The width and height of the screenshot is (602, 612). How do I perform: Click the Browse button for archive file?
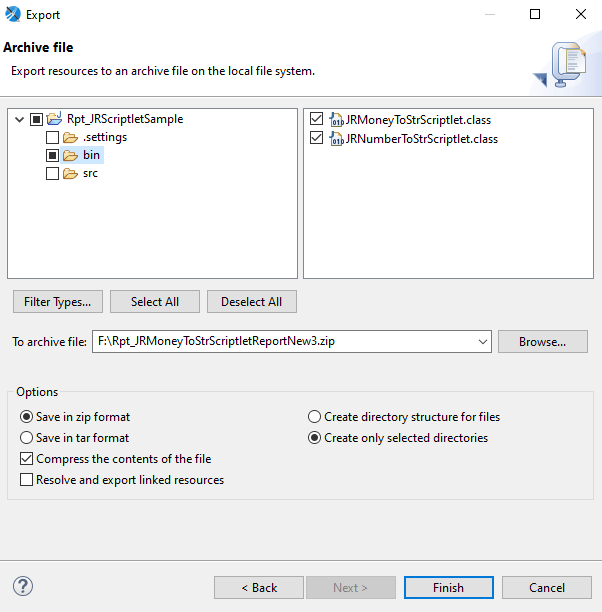tap(542, 342)
